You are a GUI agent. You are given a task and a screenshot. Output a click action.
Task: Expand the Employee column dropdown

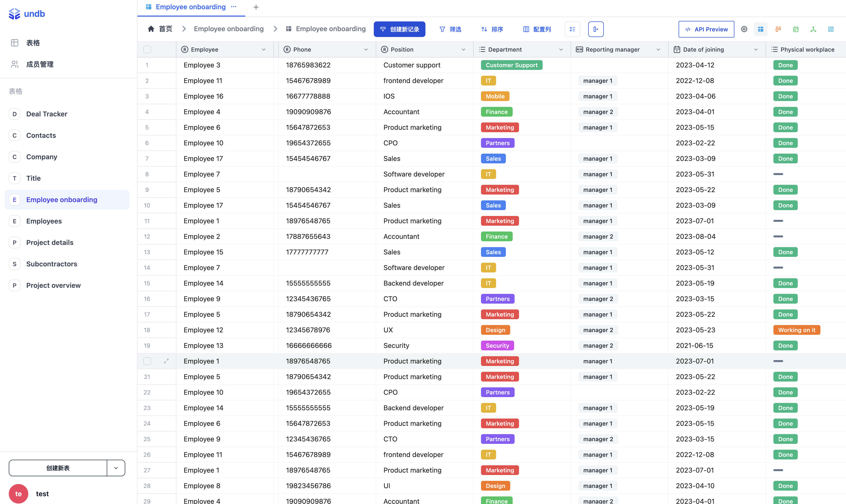click(x=264, y=49)
